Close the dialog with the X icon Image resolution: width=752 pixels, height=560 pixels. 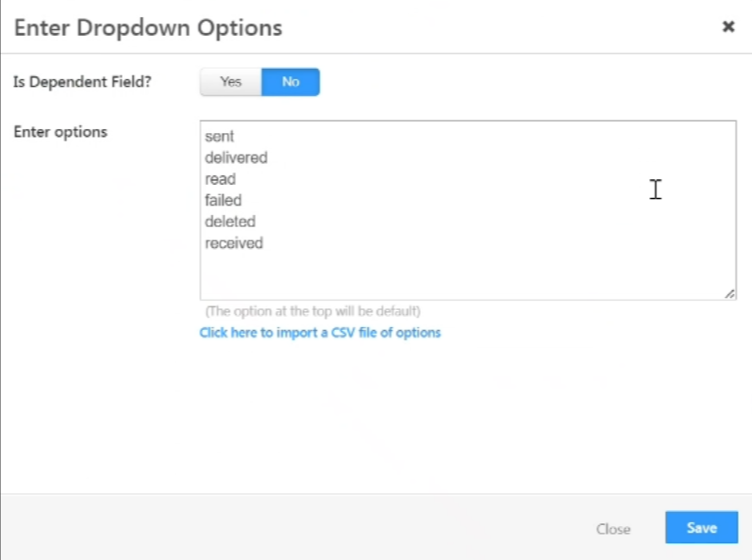(x=727, y=27)
